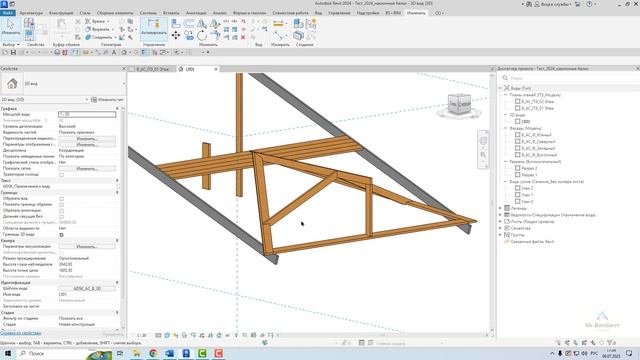
Task: Switch to the В_АС_ПЭ_01 Этаж view tab
Action: click(152, 69)
